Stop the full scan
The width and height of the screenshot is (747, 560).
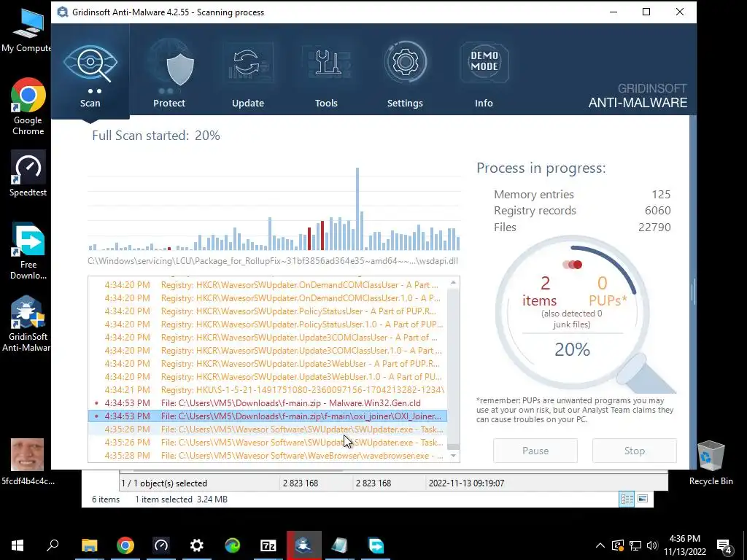pos(635,451)
